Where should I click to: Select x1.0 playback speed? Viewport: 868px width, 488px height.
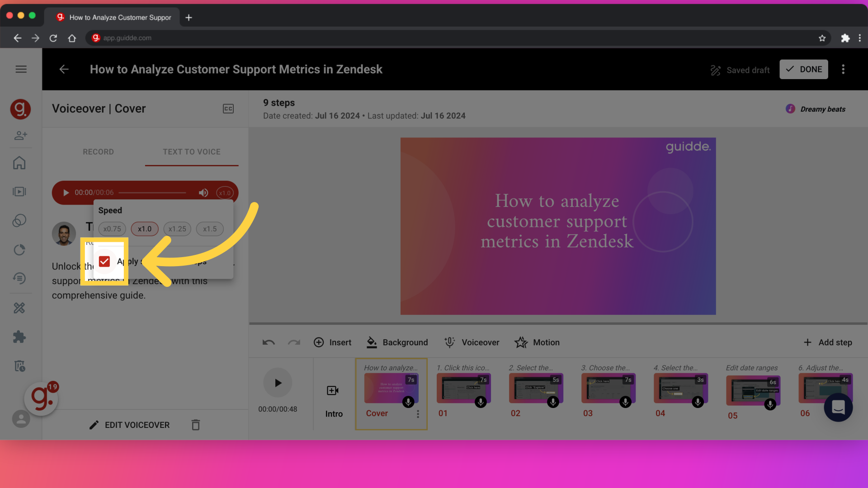tap(145, 229)
